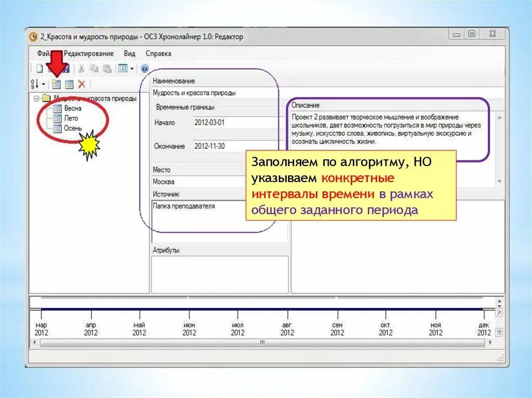Close the Хронолайнер editor window
The image size is (532, 398).
coord(493,34)
